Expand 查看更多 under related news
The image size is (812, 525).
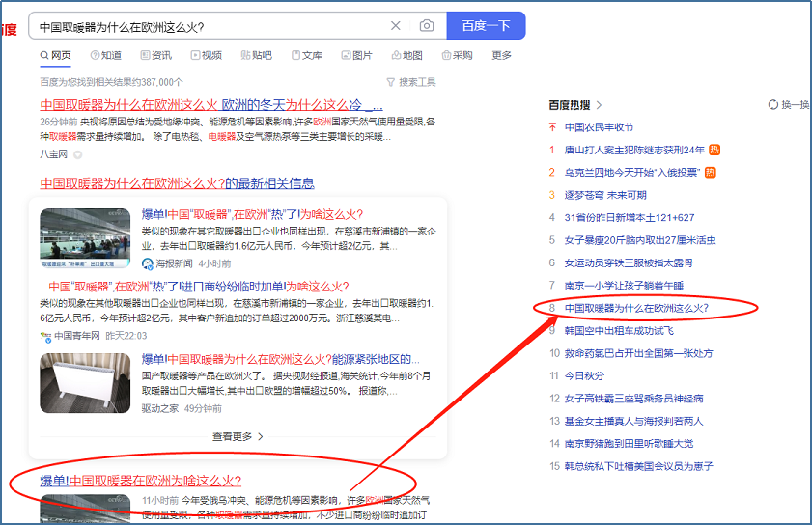point(238,436)
